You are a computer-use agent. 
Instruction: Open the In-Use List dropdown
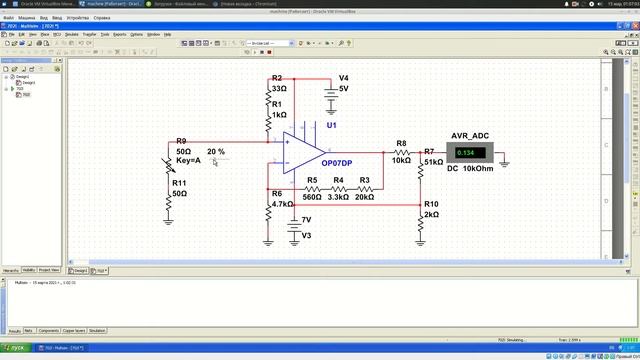(291, 43)
